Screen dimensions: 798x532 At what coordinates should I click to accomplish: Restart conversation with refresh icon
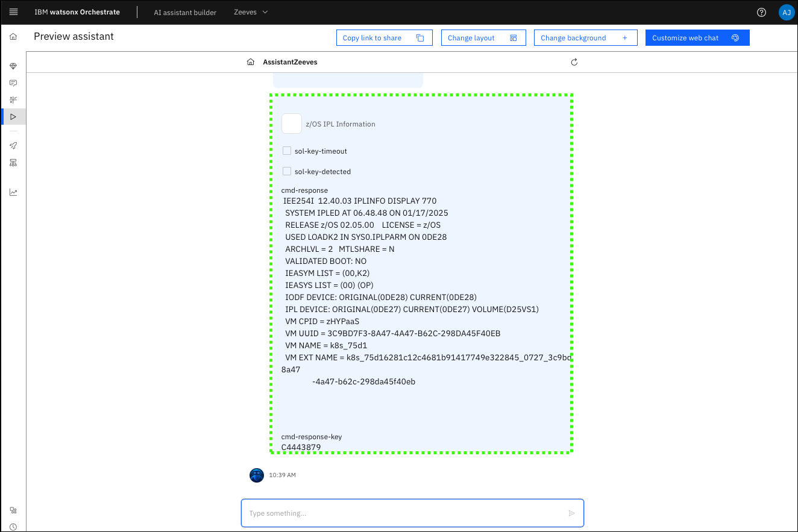pos(574,62)
